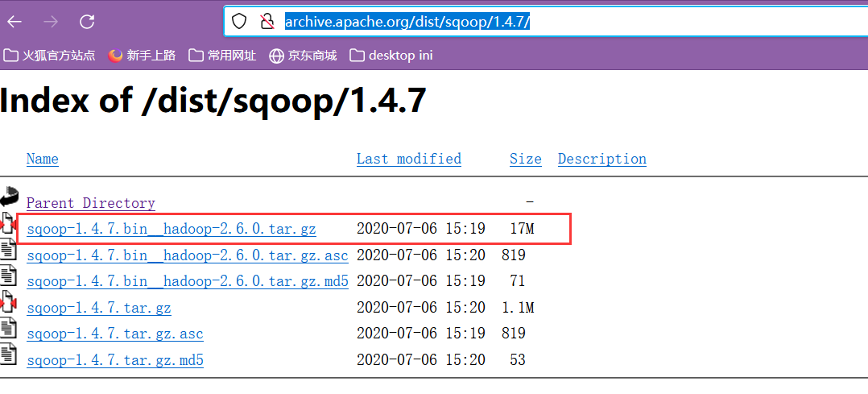The image size is (868, 394).
Task: Sort listing by the Size column
Action: (x=525, y=159)
